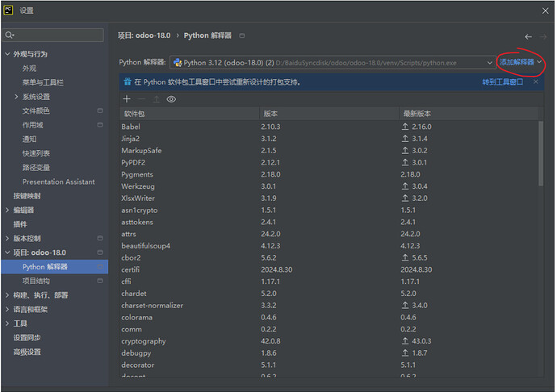Collapse the 项目: odoo-18.0 tree node
The height and width of the screenshot is (392, 557).
7,252
